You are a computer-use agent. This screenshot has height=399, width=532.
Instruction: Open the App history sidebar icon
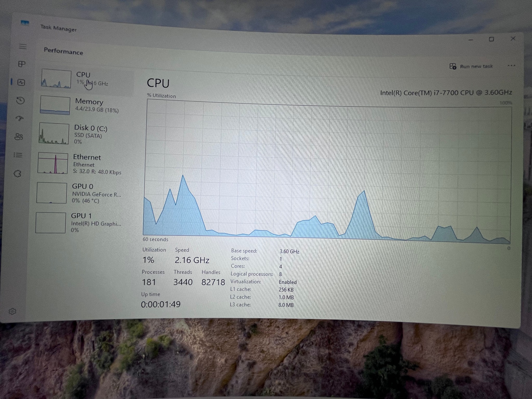[20, 100]
